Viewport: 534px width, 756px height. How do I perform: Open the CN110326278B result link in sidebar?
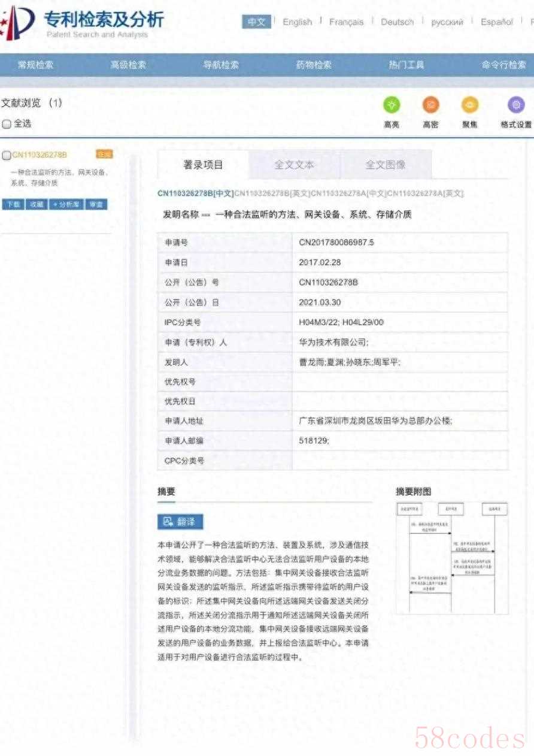pyautogui.click(x=40, y=155)
